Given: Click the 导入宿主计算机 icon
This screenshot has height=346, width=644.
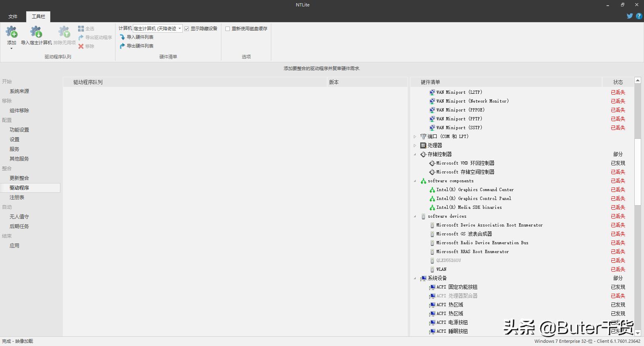Looking at the screenshot, I should coord(36,32).
